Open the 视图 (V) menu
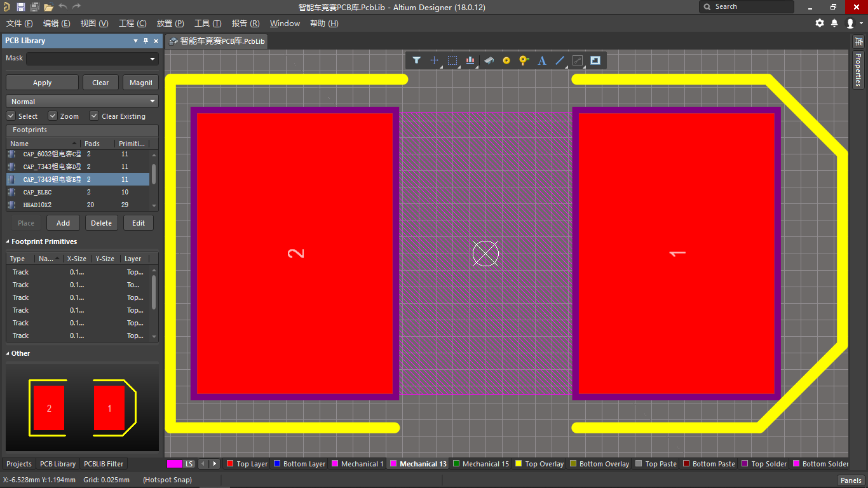Viewport: 868px width, 488px height. click(x=94, y=24)
